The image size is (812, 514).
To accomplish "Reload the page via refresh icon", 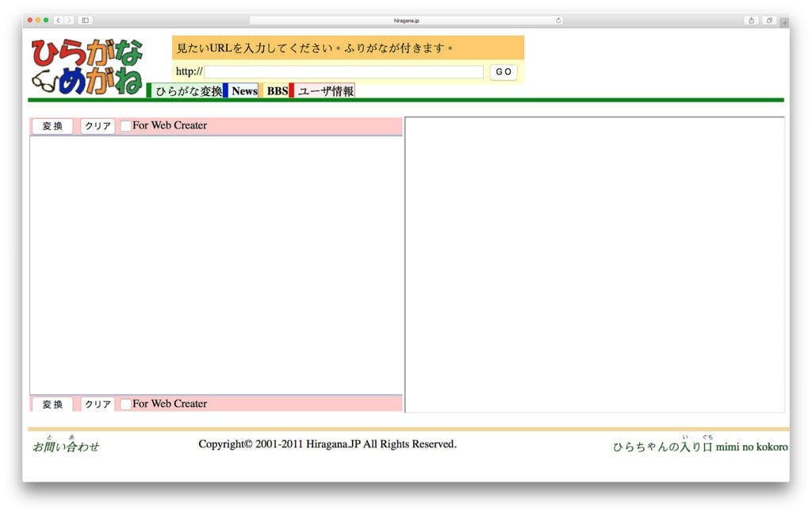I will 558,21.
